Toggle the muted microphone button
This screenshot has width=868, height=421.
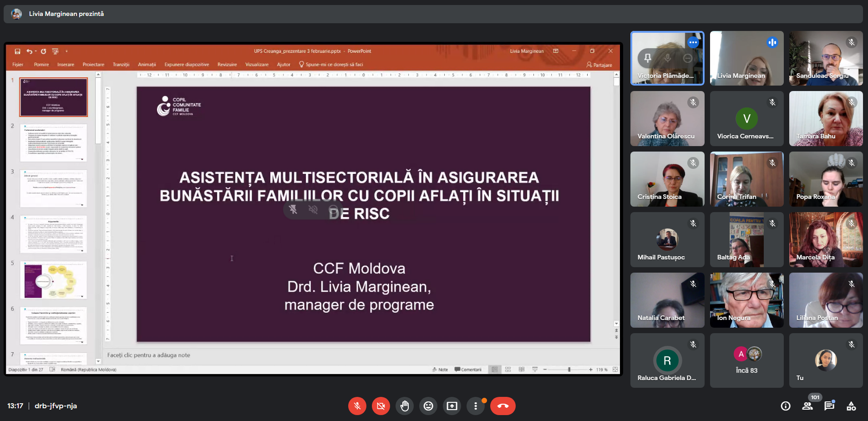click(x=357, y=406)
